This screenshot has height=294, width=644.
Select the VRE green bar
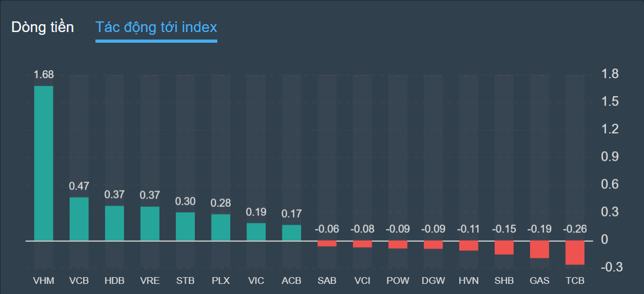click(x=150, y=223)
